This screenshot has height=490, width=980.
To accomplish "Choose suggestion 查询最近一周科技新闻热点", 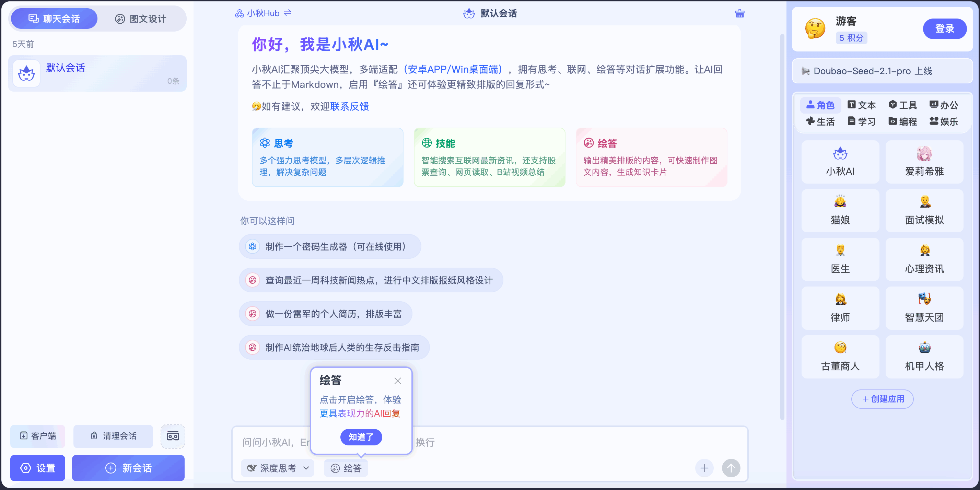I will (371, 280).
